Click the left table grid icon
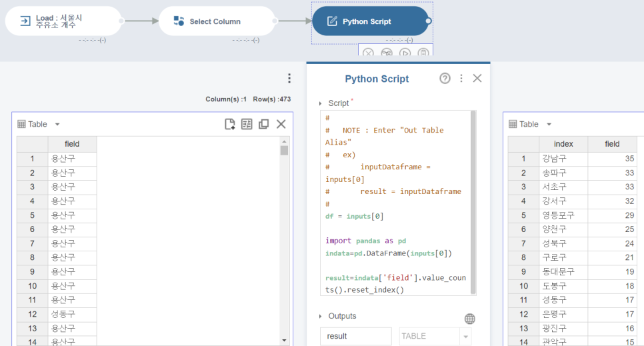Image resolution: width=644 pixels, height=346 pixels. pos(22,124)
